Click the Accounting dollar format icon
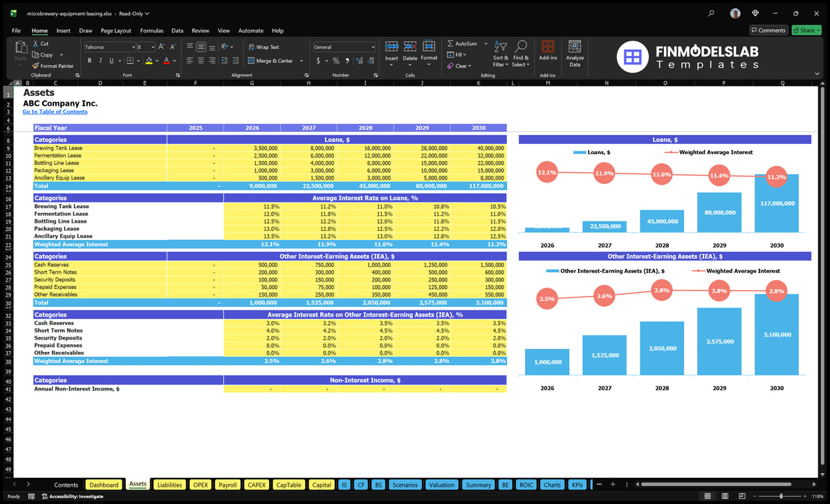 tap(318, 61)
